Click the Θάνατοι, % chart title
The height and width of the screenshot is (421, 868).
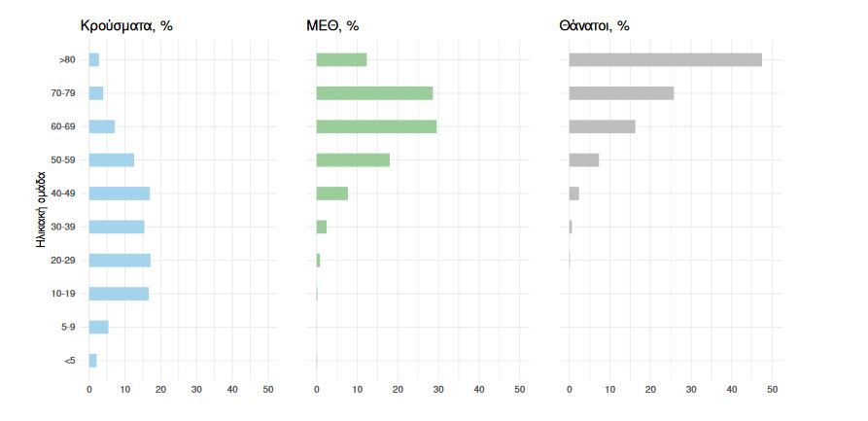(x=594, y=26)
